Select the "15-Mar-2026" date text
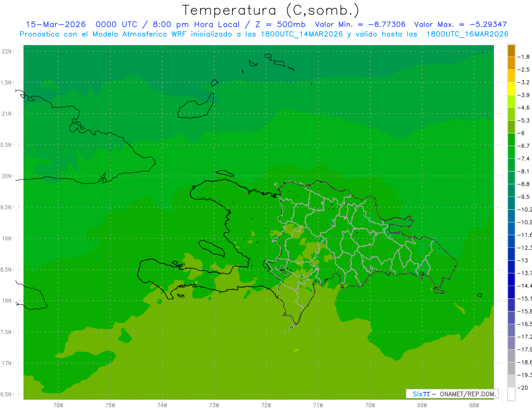 pyautogui.click(x=56, y=24)
